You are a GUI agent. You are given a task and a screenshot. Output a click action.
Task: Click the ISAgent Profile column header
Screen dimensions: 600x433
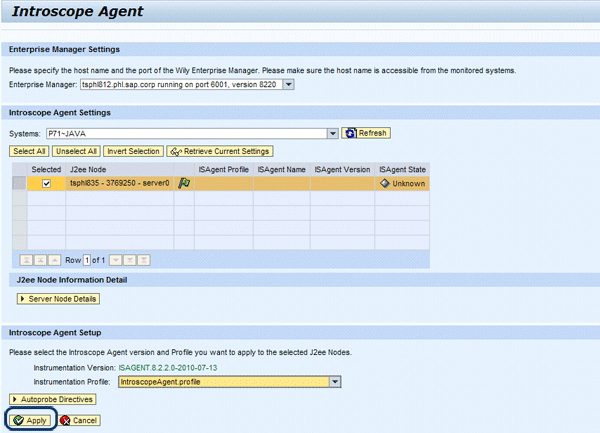tap(223, 169)
